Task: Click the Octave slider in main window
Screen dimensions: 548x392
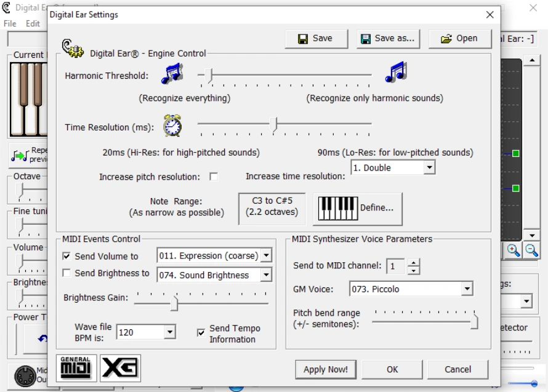Action: (20, 191)
